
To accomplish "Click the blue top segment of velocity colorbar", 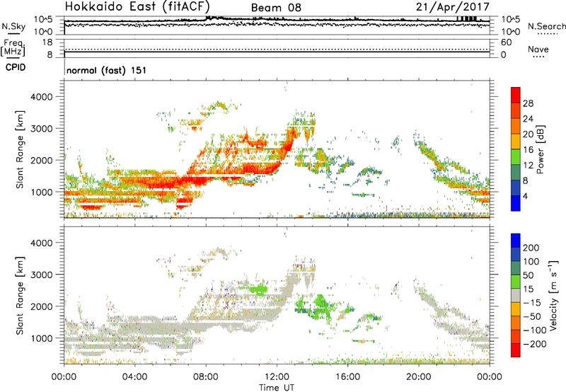I will point(516,241).
